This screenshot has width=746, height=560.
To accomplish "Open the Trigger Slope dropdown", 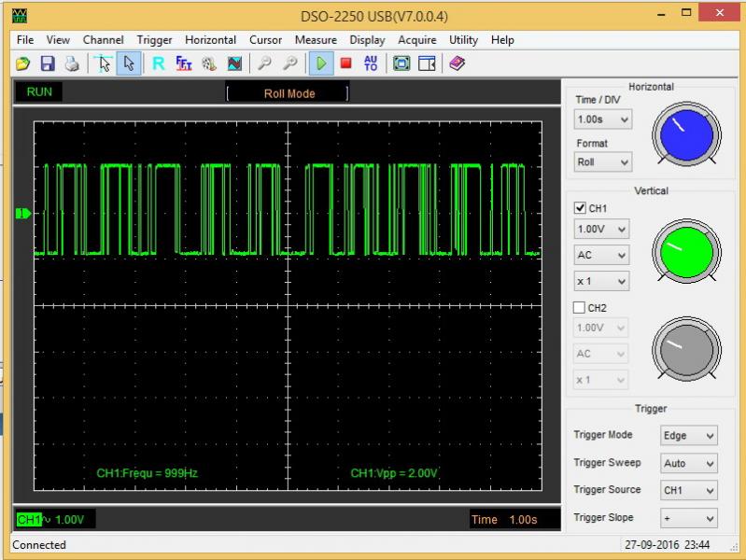I will (688, 518).
